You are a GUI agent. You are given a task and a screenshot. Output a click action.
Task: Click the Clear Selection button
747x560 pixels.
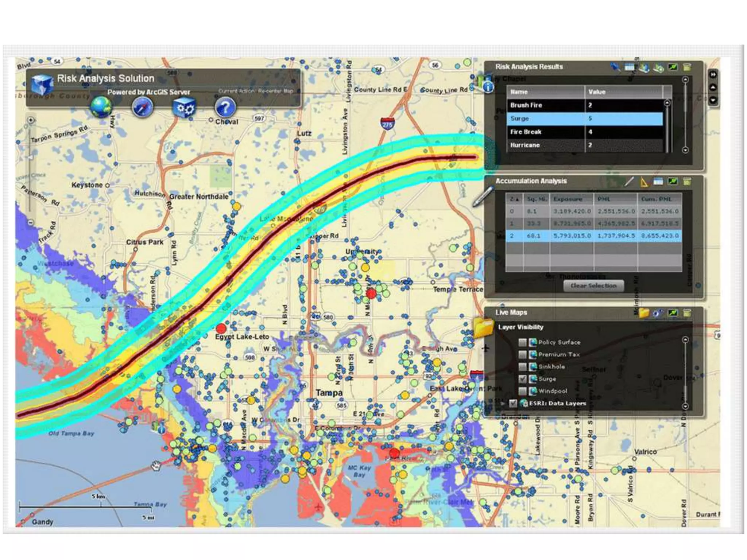(593, 286)
